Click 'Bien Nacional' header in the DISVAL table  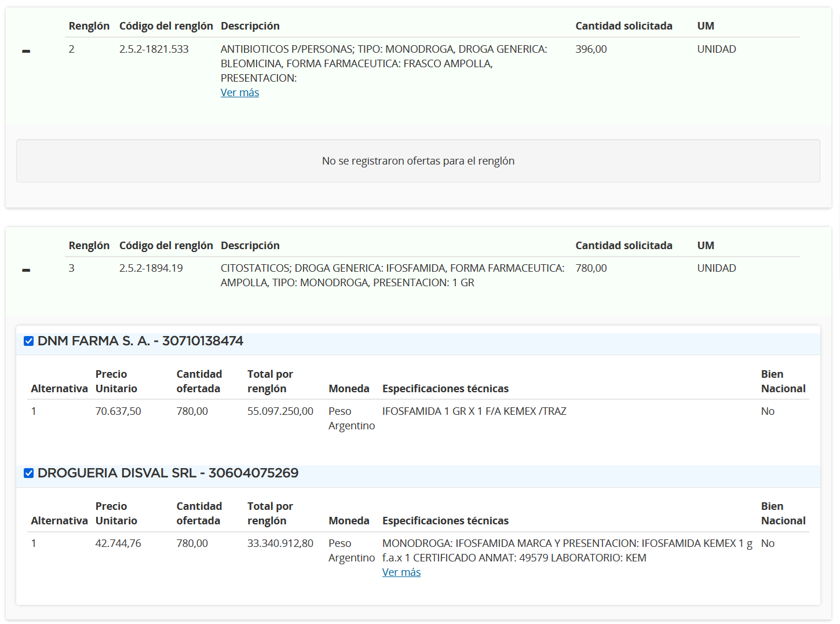783,513
